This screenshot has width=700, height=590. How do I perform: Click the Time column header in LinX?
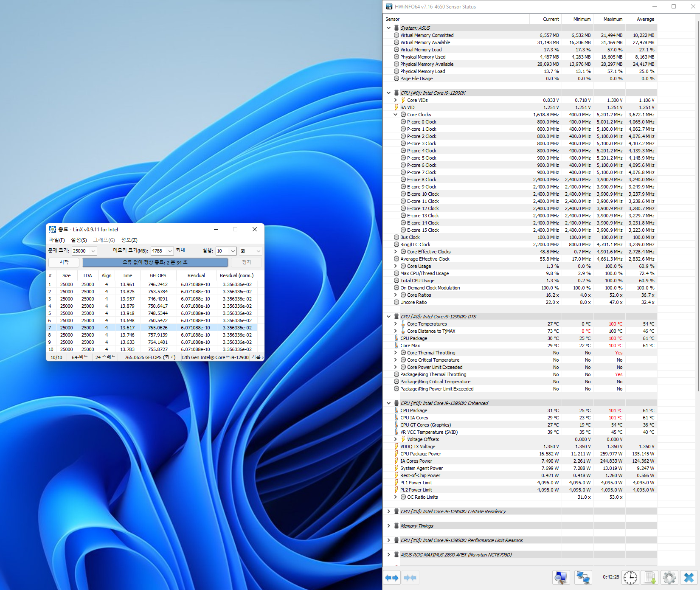[x=127, y=275]
